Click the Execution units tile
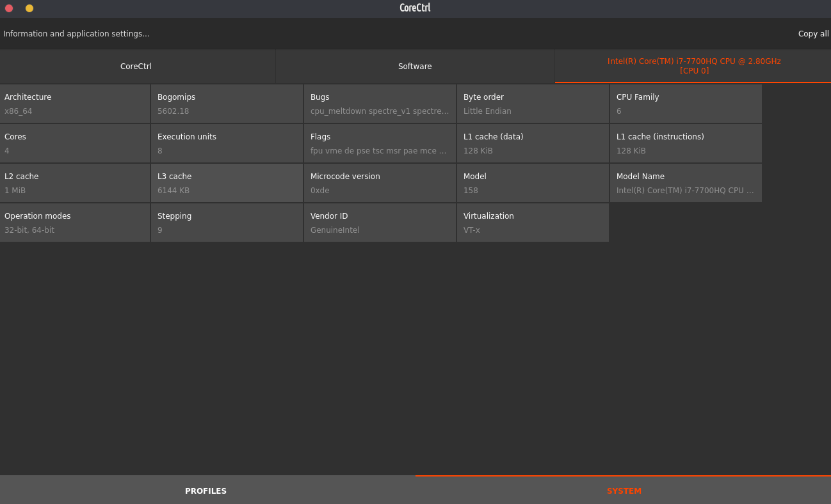 pyautogui.click(x=227, y=143)
